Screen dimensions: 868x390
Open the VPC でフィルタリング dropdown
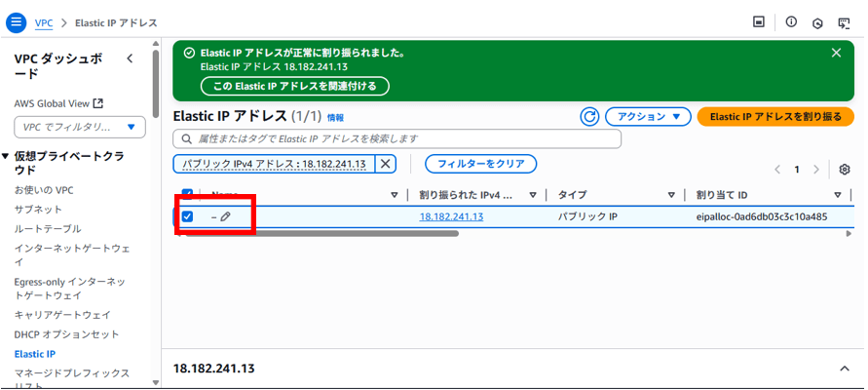[79, 127]
